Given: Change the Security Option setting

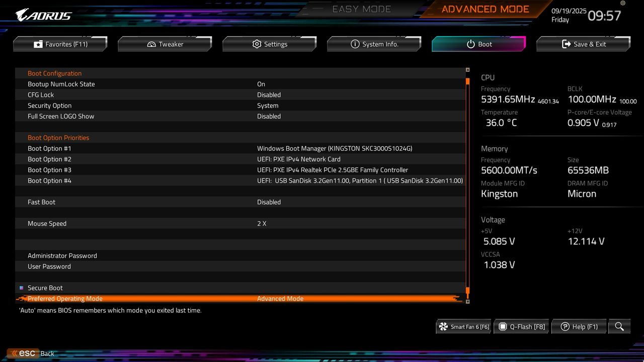Looking at the screenshot, I should [x=268, y=106].
